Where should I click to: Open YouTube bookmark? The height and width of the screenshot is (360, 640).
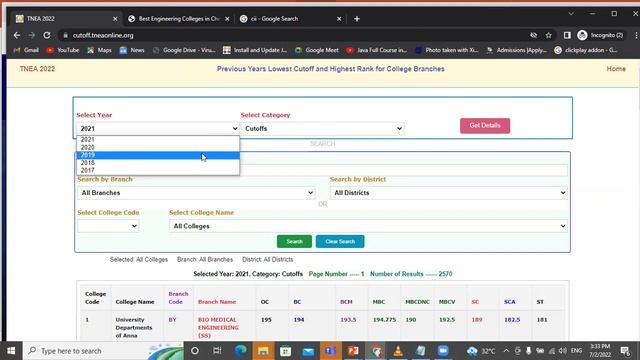[x=62, y=50]
